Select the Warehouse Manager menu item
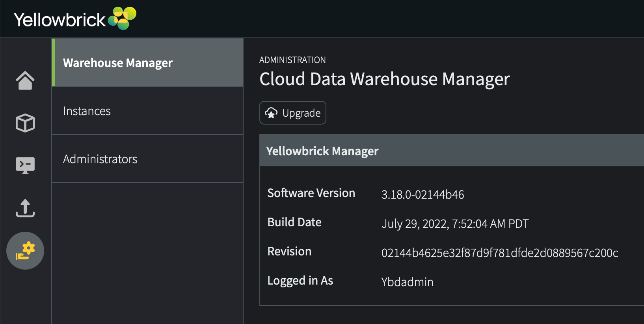 [147, 62]
